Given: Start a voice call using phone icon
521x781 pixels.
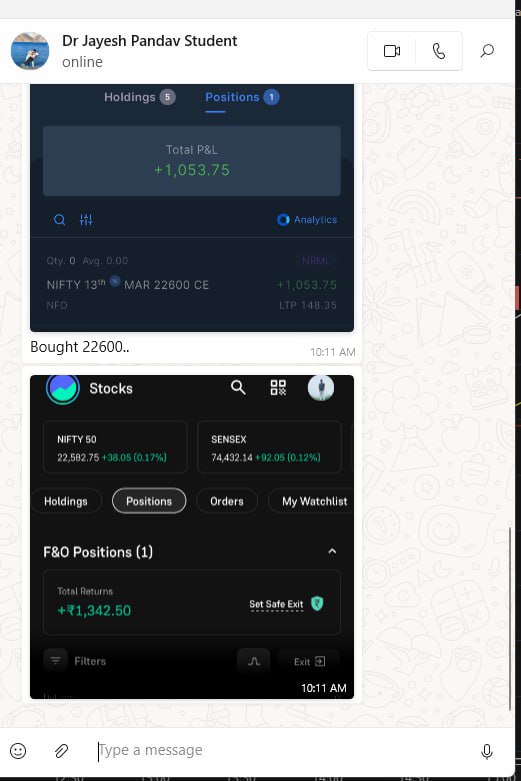Looking at the screenshot, I should pos(438,51).
